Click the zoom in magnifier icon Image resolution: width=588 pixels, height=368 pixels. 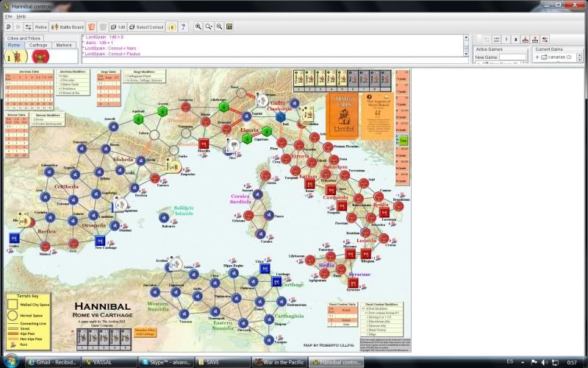pyautogui.click(x=198, y=26)
